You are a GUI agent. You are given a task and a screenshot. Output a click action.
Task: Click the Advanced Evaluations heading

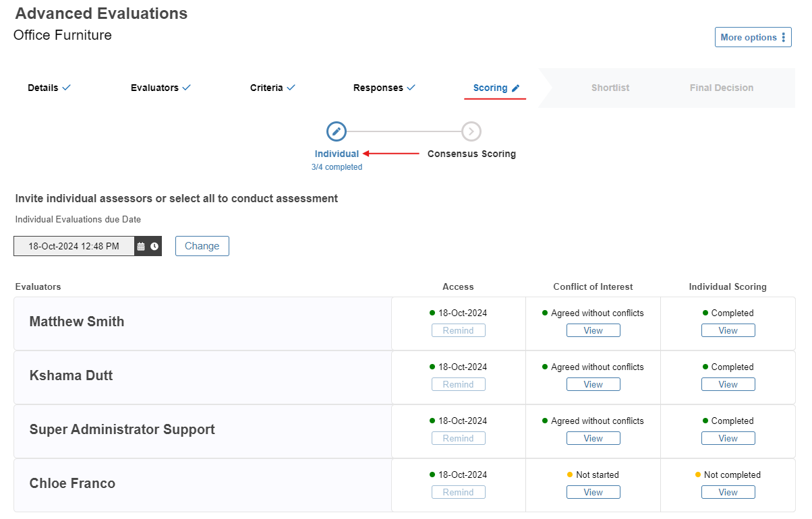tap(101, 13)
